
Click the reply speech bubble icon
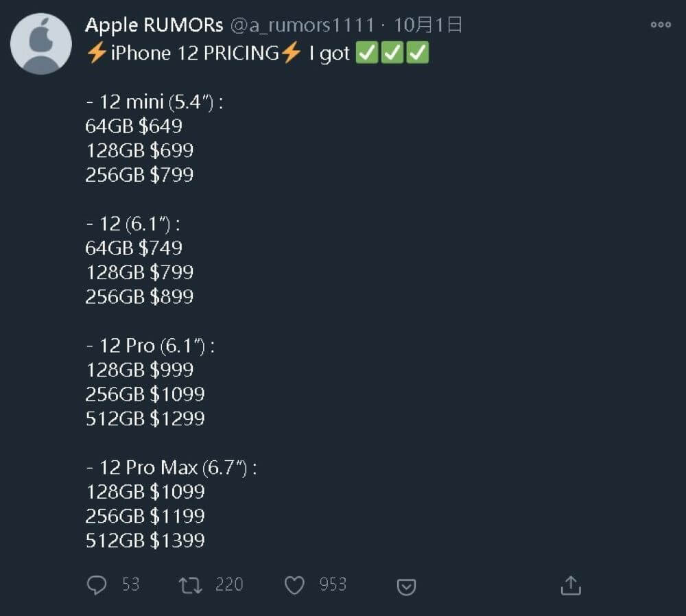click(x=97, y=585)
